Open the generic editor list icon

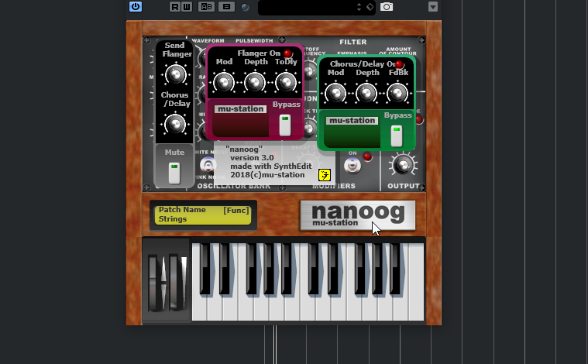point(226,7)
